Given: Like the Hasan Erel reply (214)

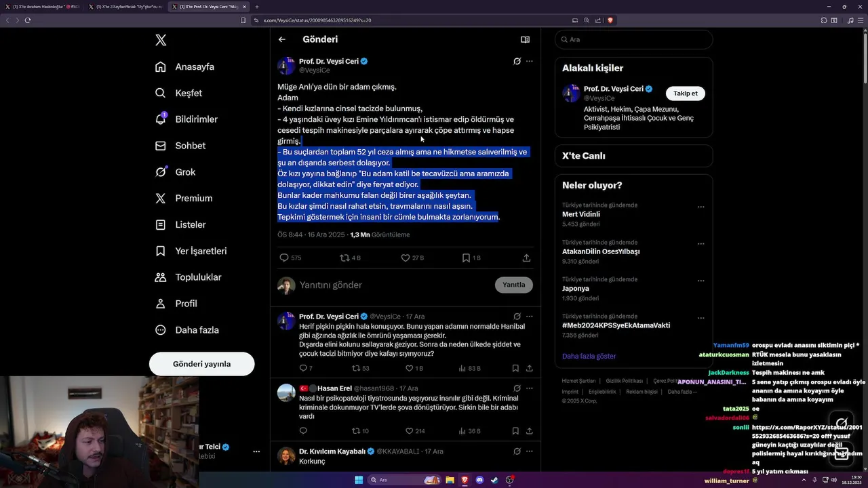Looking at the screenshot, I should pyautogui.click(x=414, y=430).
